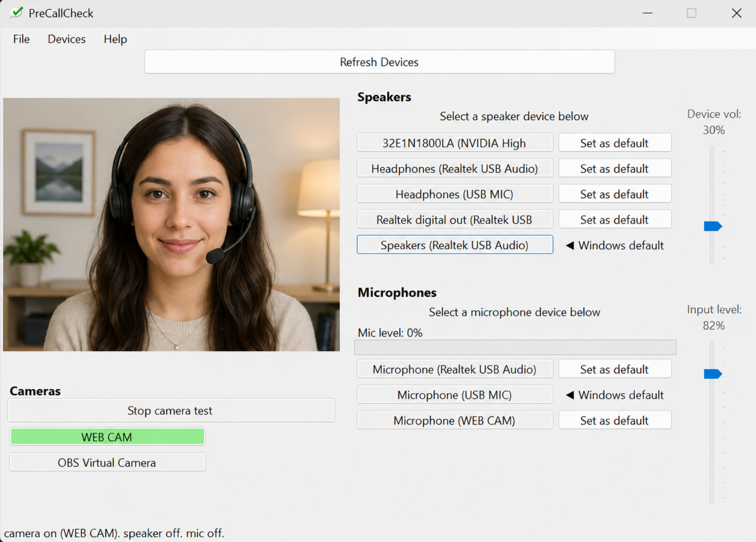Click Stop camera test button
Viewport: 756px width, 542px height.
click(x=171, y=410)
